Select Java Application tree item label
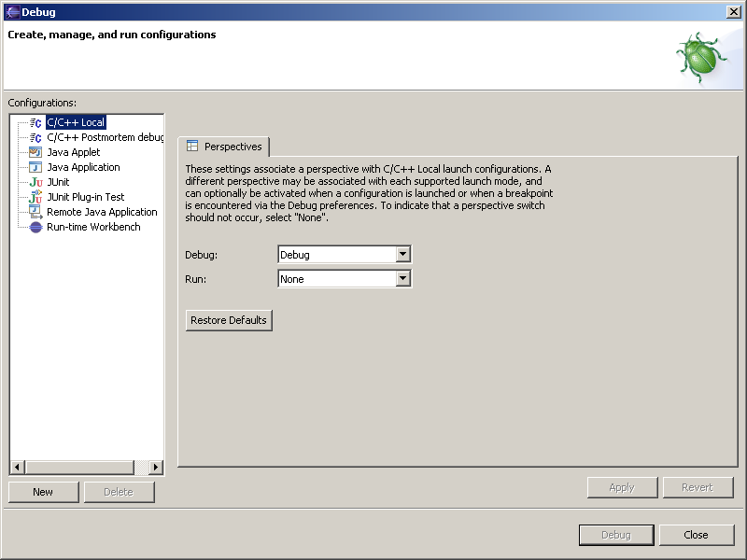747x560 pixels. point(83,167)
